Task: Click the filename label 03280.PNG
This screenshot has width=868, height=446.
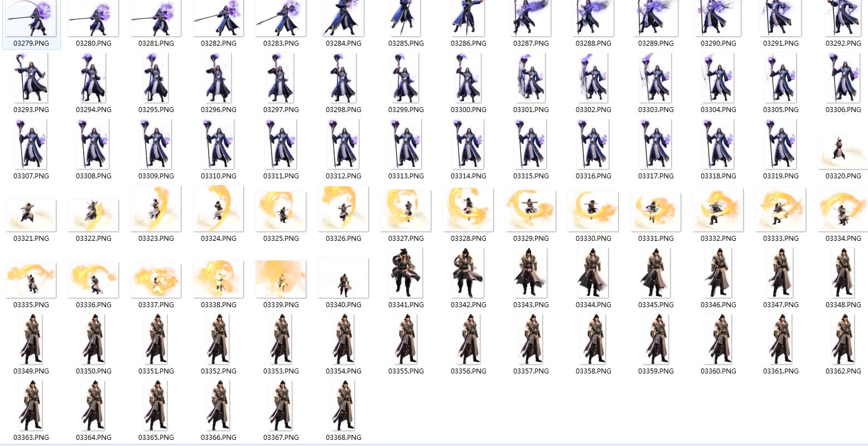Action: 94,43
